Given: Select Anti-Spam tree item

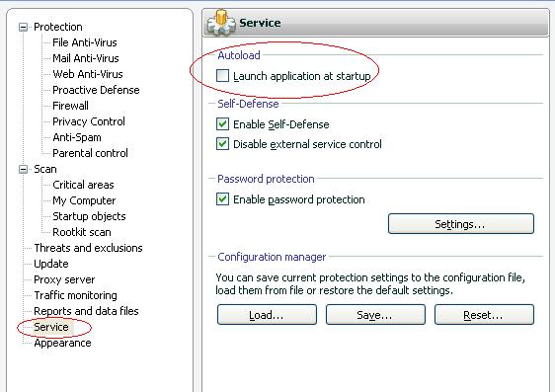Looking at the screenshot, I should 77,137.
